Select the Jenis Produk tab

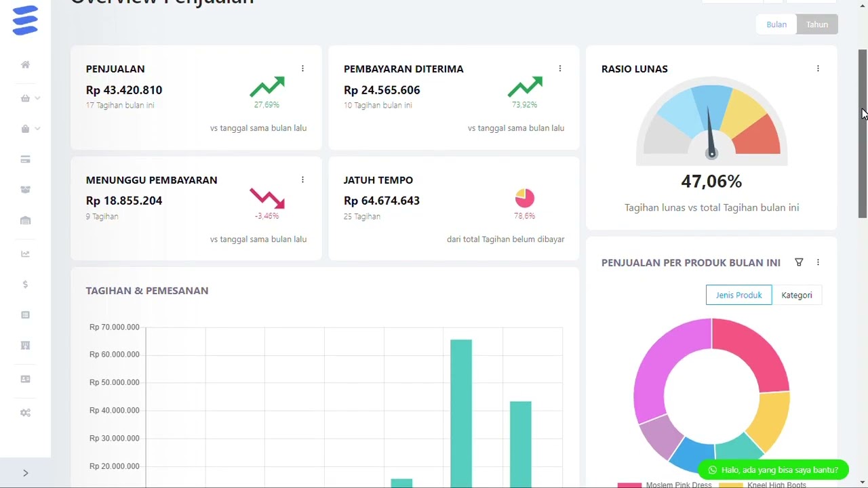coord(738,295)
